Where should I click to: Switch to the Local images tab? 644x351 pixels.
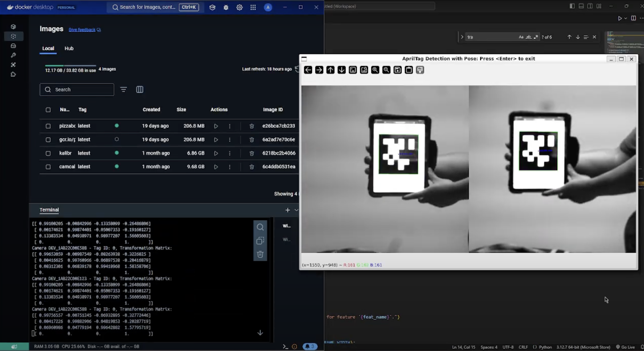[48, 49]
